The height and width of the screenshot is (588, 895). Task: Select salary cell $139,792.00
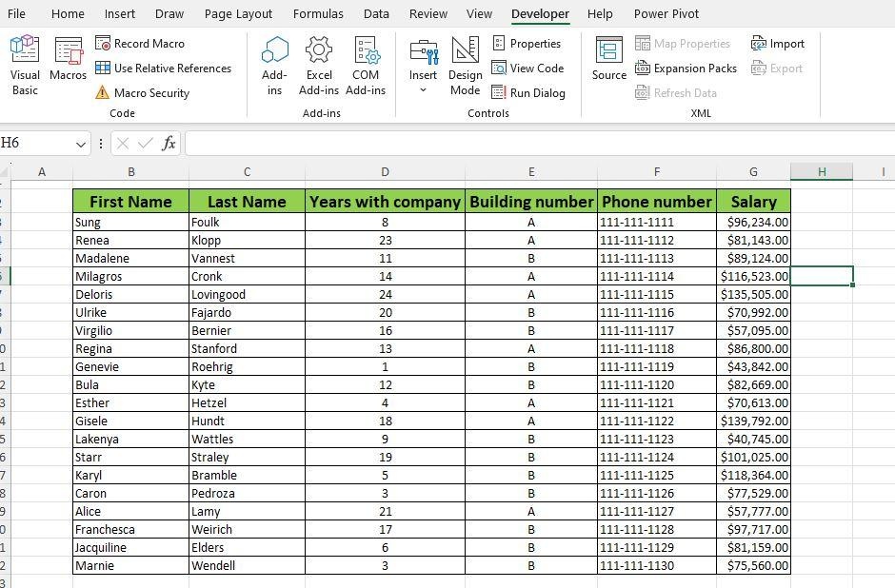click(753, 421)
